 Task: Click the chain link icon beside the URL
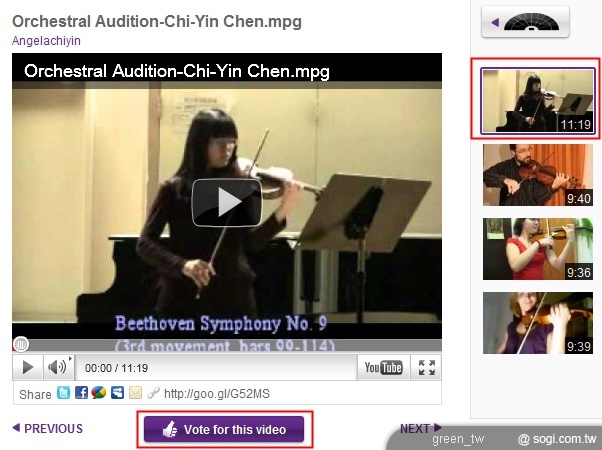click(154, 393)
